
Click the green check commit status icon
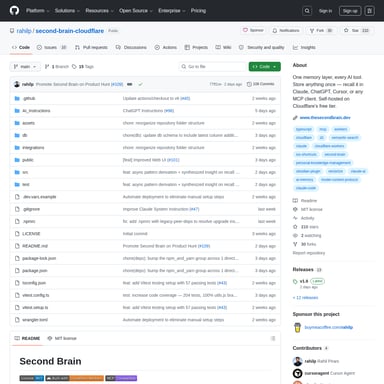(140, 84)
